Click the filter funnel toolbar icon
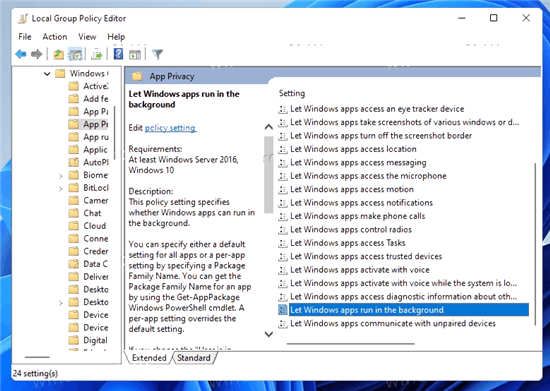This screenshot has height=391, width=550. (158, 54)
